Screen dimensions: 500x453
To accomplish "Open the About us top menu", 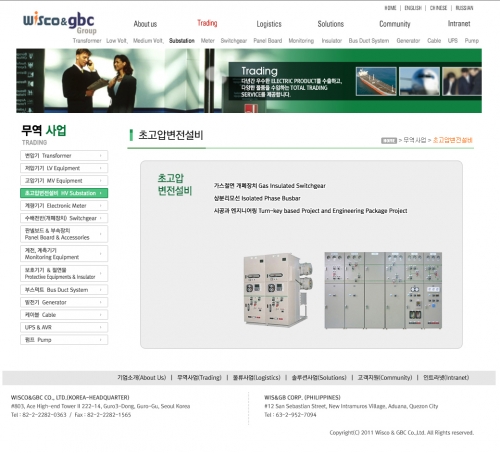I will [x=145, y=24].
